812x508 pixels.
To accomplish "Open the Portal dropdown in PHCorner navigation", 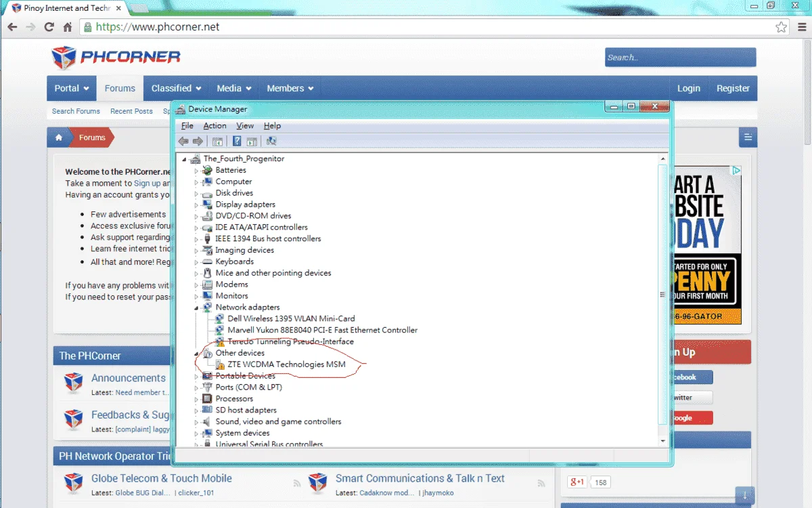I will [x=72, y=88].
